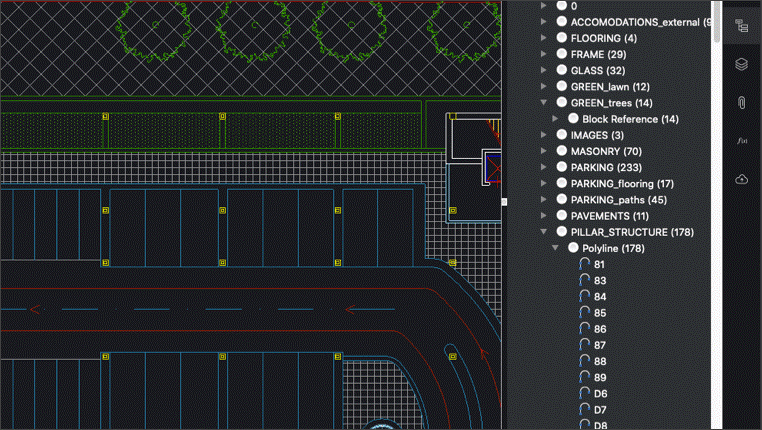Select polyline entity D6 icon
The image size is (762, 430).
tap(584, 394)
